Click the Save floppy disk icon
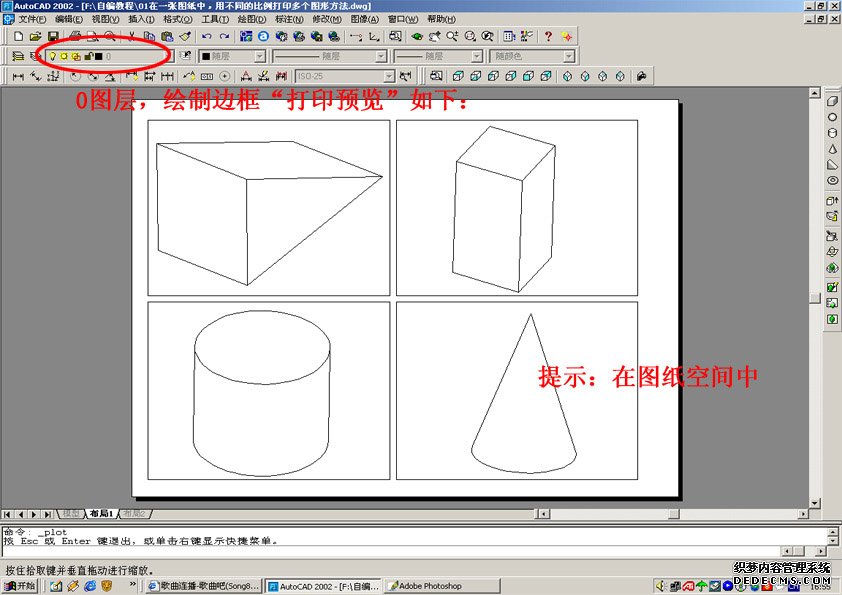842x595 pixels. pyautogui.click(x=53, y=36)
